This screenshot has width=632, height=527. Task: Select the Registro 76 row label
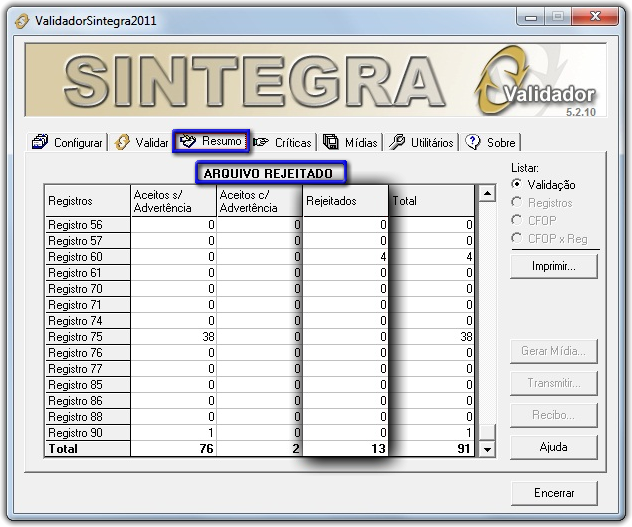(87, 353)
